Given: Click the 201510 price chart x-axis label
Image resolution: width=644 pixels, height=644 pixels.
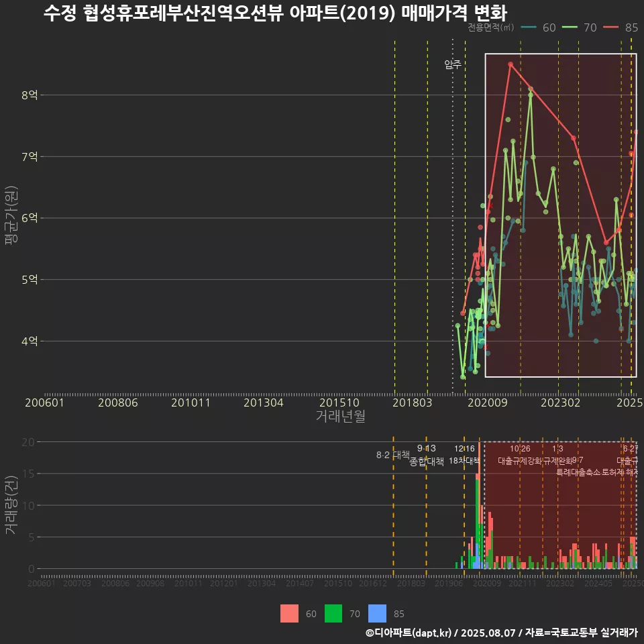Looking at the screenshot, I should (339, 402).
